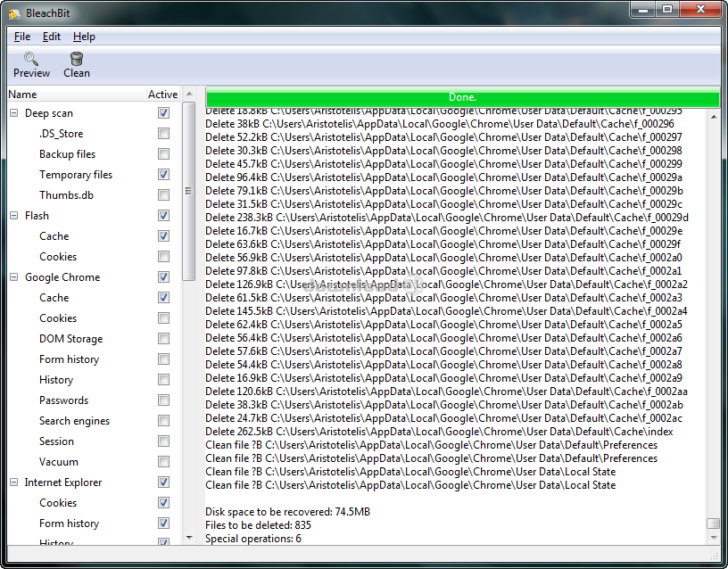Toggle the Flash group checkbox
This screenshot has height=569, width=728.
163,215
